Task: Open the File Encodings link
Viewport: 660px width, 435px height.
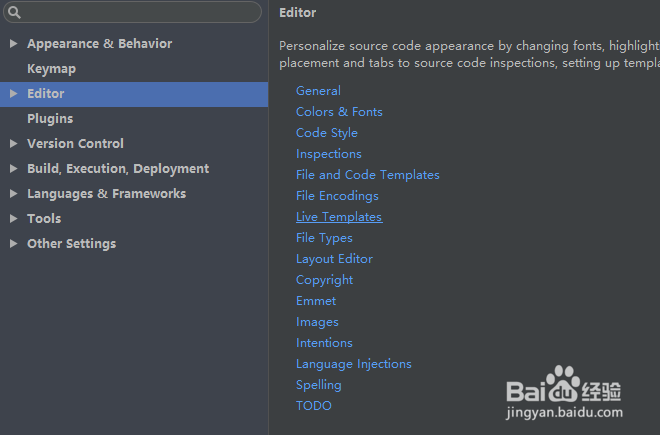Action: (337, 196)
